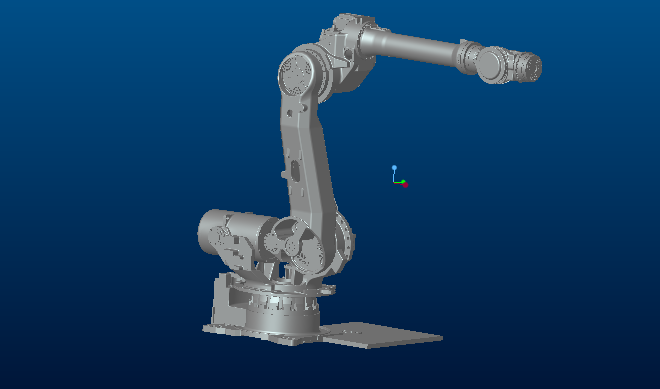The height and width of the screenshot is (389, 660).
Task: Click the red X-axis tip of coordinate frame
Action: [405, 185]
